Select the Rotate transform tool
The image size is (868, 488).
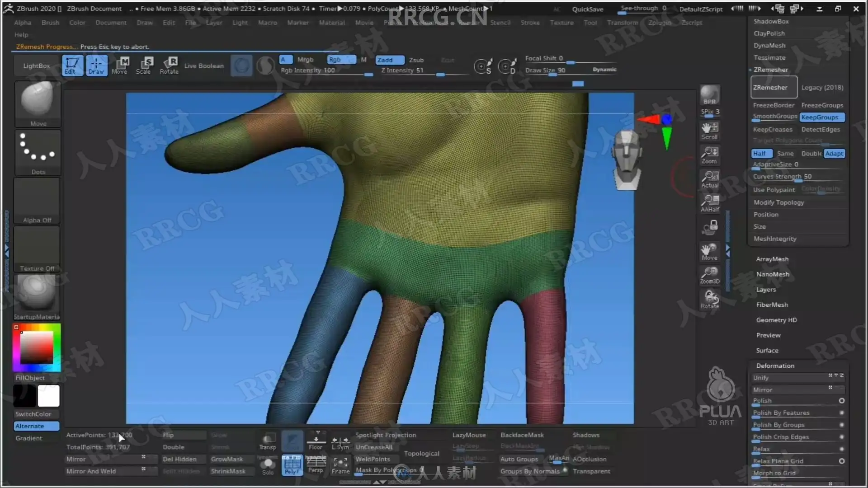(169, 65)
